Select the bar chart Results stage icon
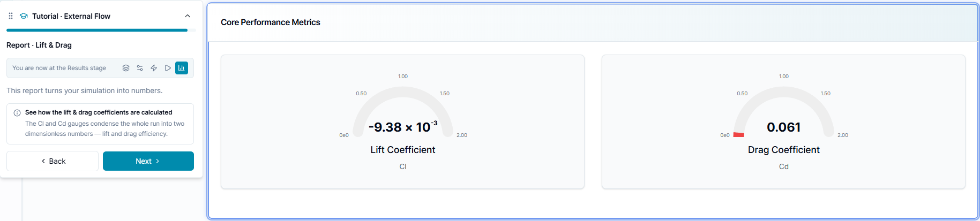Screen dimensions: 980x221 [182, 68]
